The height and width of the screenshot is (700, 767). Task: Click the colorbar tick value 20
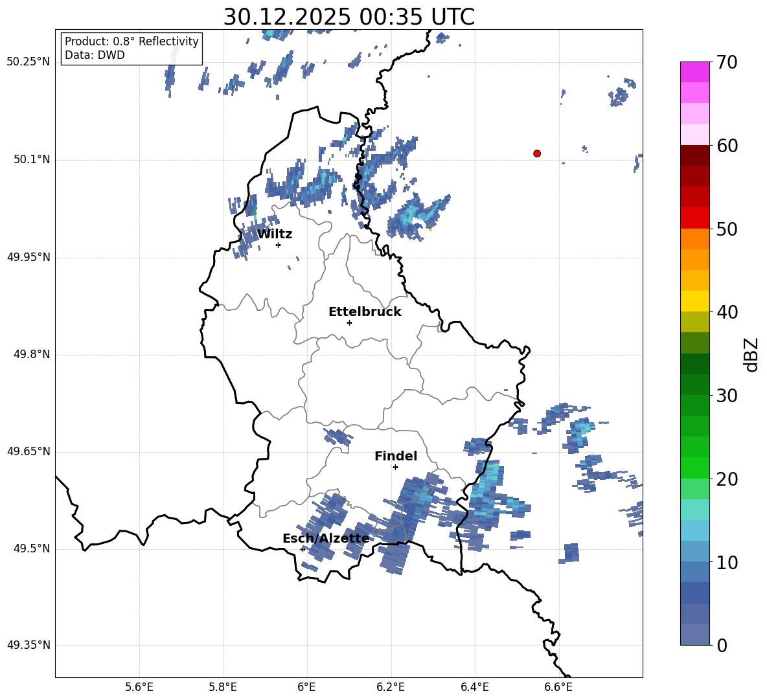click(x=727, y=479)
